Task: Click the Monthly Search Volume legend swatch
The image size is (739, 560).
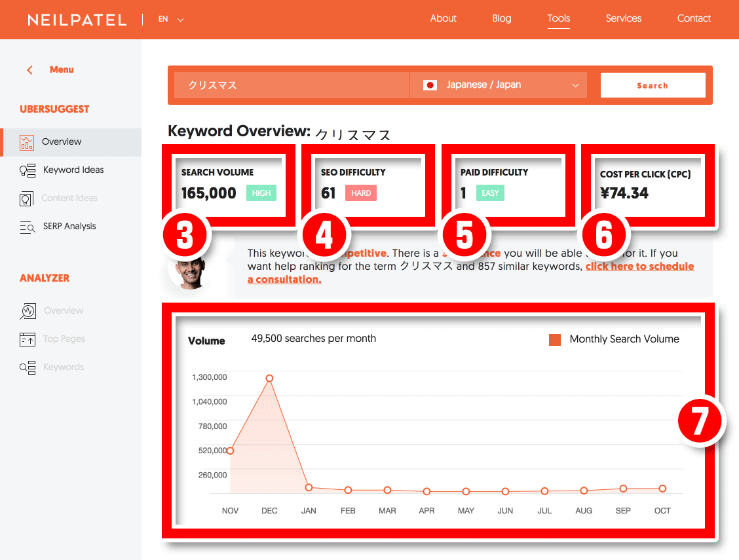Action: click(555, 339)
